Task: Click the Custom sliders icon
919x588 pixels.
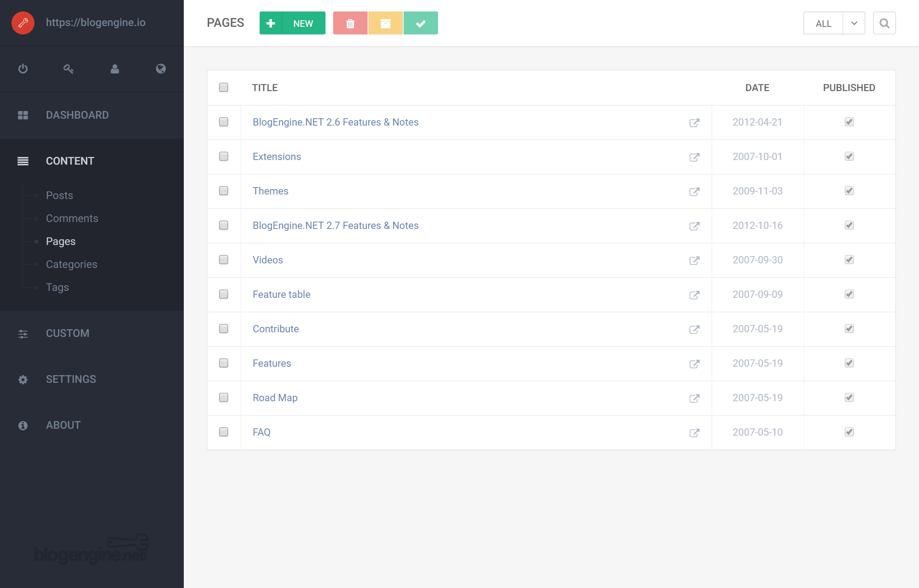Action: pyautogui.click(x=23, y=334)
